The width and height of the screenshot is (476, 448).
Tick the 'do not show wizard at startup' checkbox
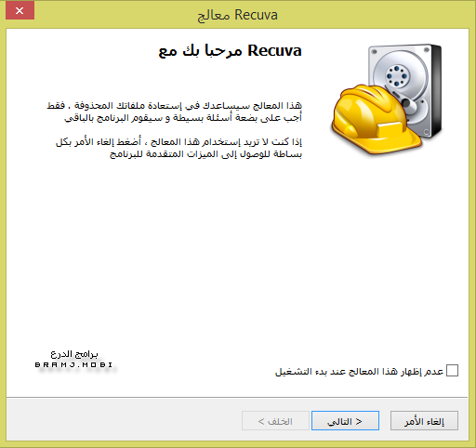coord(452,371)
